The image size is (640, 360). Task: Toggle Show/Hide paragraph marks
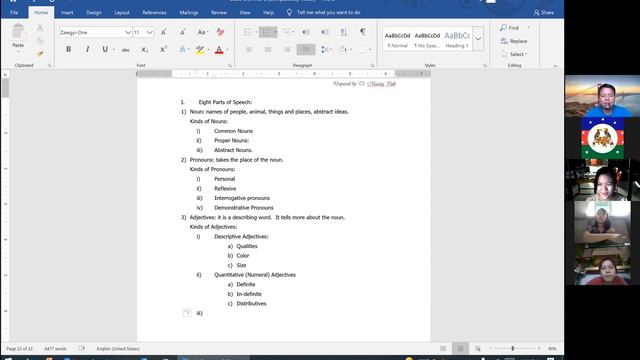(362, 32)
